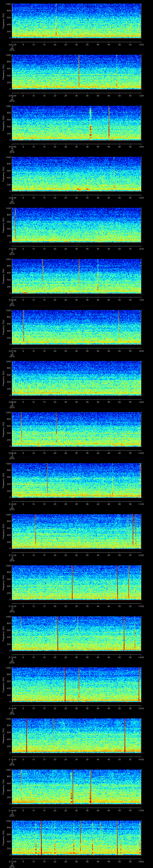Click the 11:00 end time label
153x868 pixels.
[x=141, y=504]
